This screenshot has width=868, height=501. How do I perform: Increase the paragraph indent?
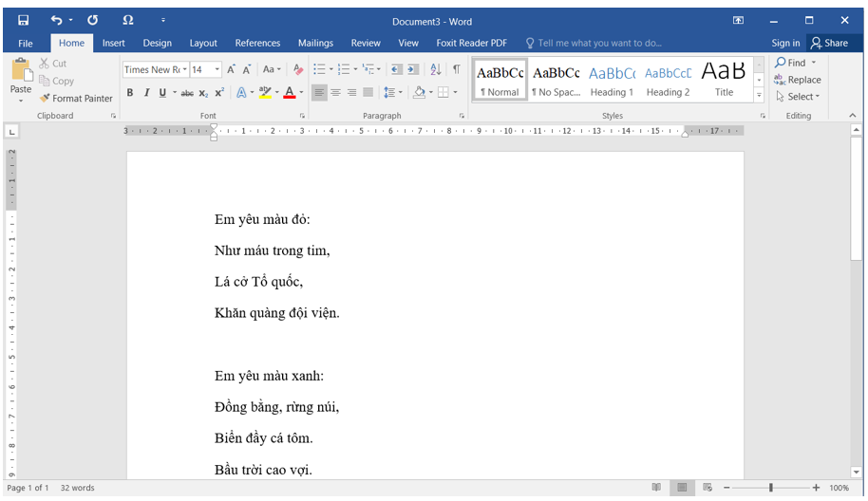click(x=413, y=69)
